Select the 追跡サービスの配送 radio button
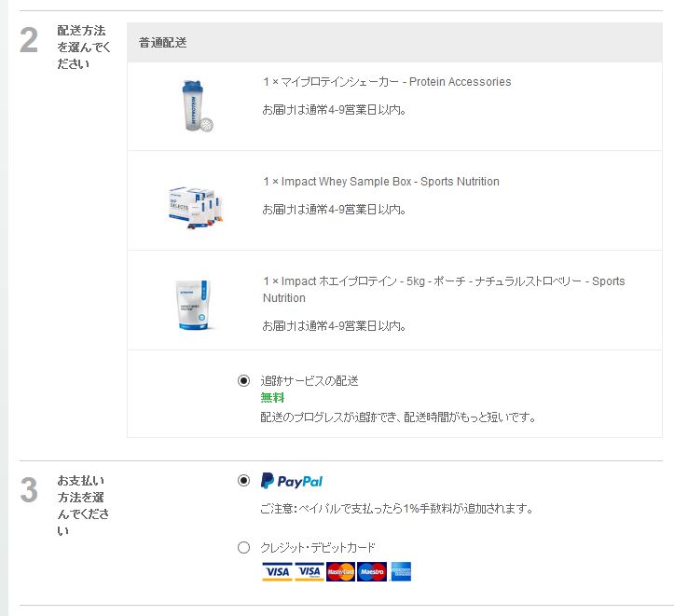674x616 pixels. pos(243,380)
